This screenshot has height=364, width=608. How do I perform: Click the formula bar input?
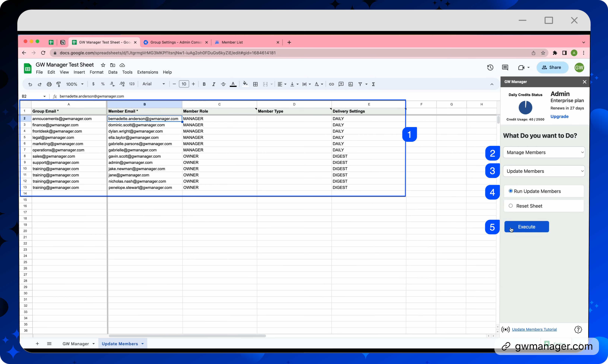277,96
